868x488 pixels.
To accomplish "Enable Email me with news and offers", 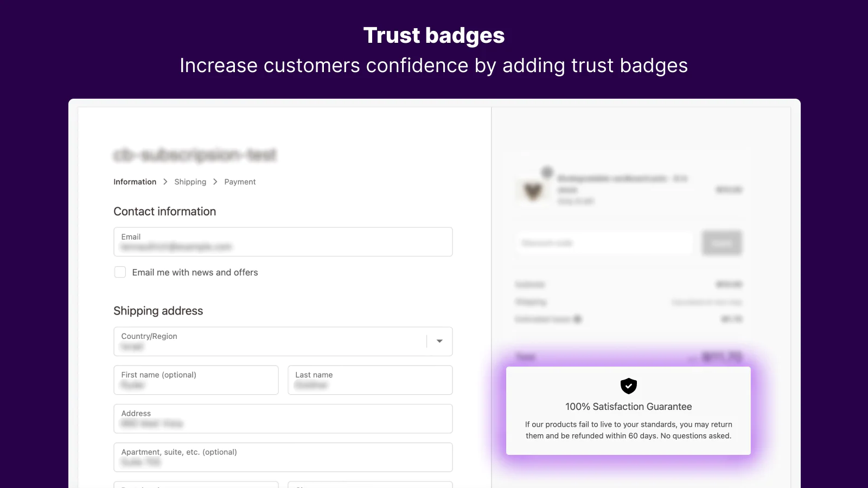I will pyautogui.click(x=120, y=272).
